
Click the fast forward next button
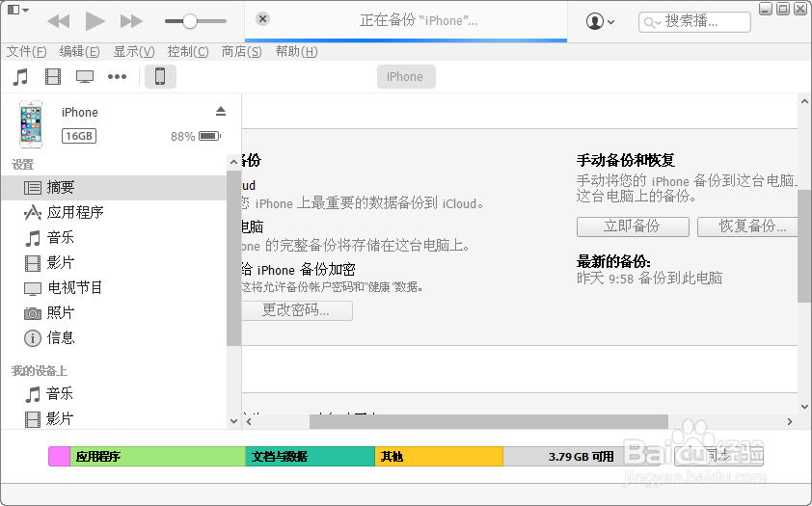coord(131,21)
